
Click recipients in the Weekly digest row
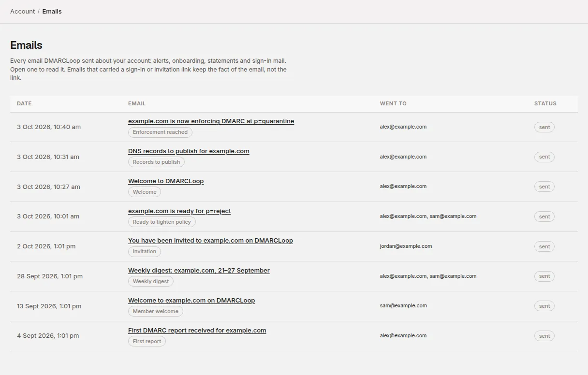428,276
